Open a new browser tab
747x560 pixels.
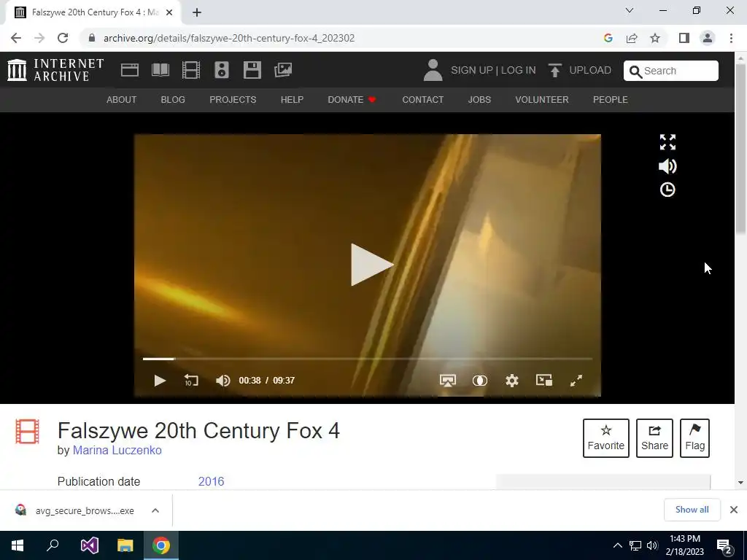point(197,12)
